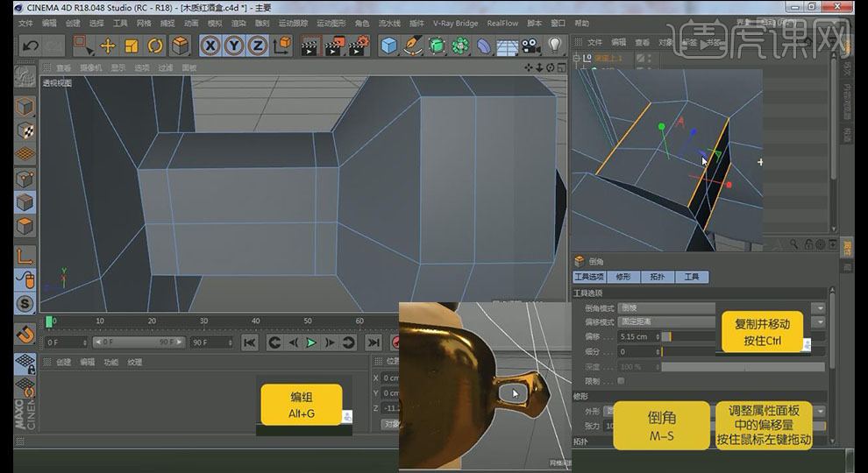Toggle Y axis lock
Screen dimensions: 868x473
click(x=234, y=46)
